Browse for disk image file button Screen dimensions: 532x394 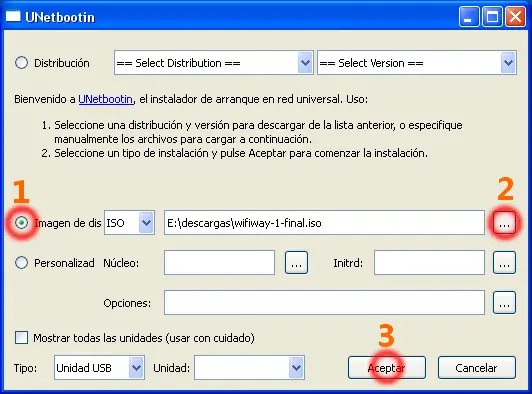click(505, 223)
